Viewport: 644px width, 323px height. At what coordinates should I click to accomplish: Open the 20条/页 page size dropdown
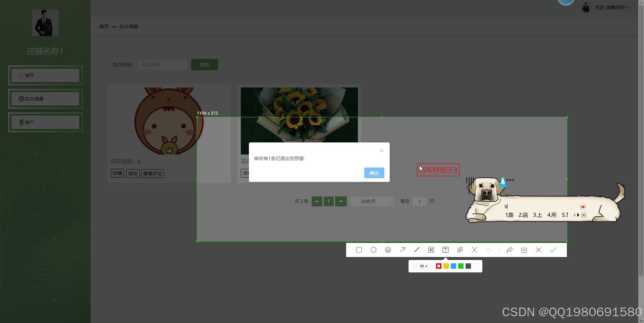pos(372,201)
